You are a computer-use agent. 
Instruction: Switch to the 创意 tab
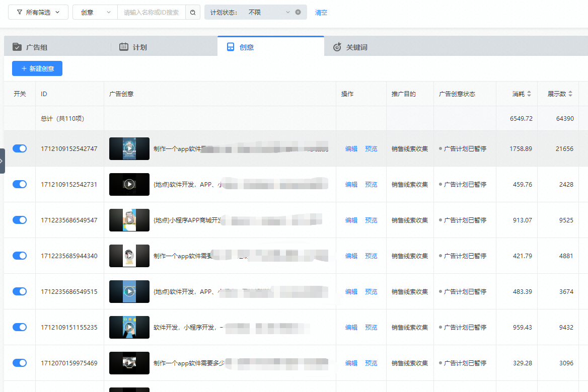coord(271,46)
